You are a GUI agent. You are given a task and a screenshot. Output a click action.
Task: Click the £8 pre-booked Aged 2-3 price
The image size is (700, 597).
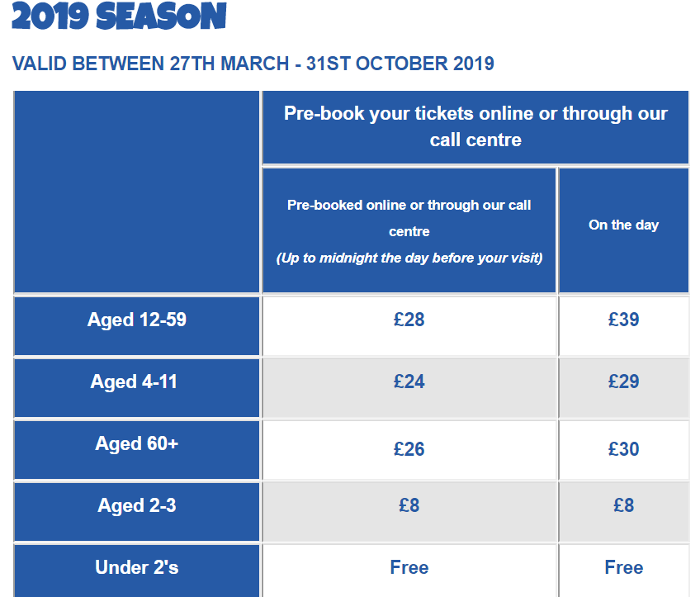(409, 505)
